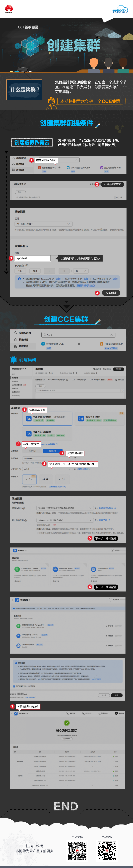Select the CCE Turbo 集群 card

(99, 418)
